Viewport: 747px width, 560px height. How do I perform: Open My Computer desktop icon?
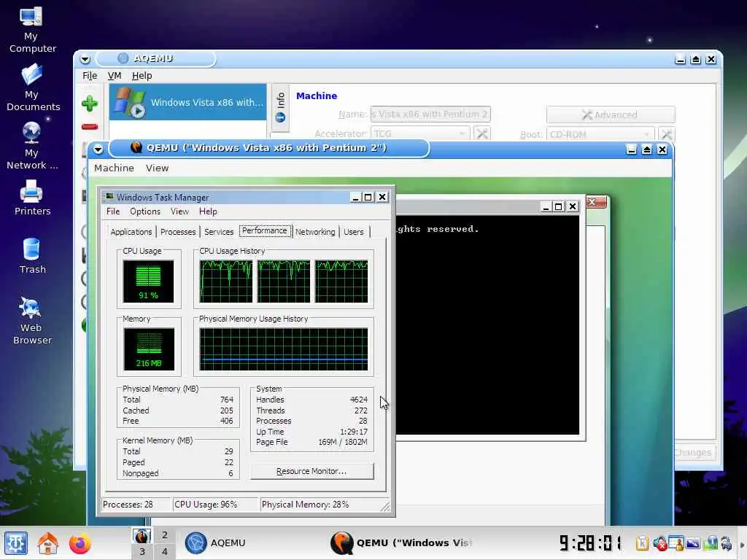coord(31,29)
